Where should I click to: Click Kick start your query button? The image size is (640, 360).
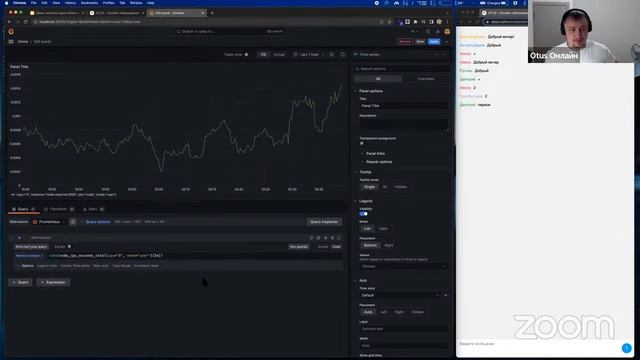31,247
